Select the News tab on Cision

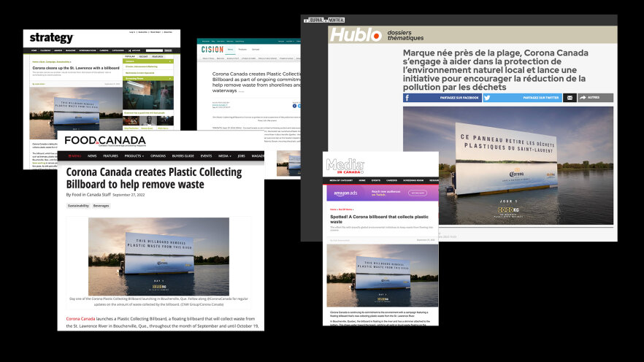(x=230, y=49)
